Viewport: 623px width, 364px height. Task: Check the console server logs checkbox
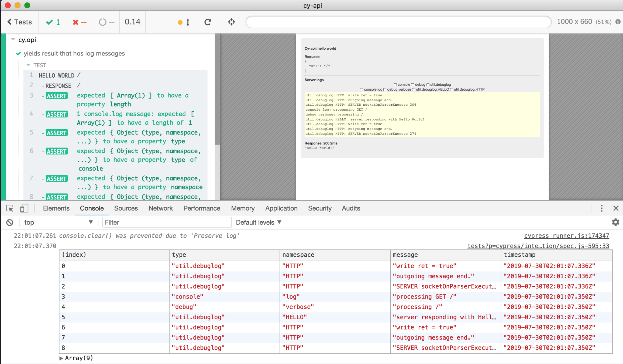pyautogui.click(x=395, y=85)
